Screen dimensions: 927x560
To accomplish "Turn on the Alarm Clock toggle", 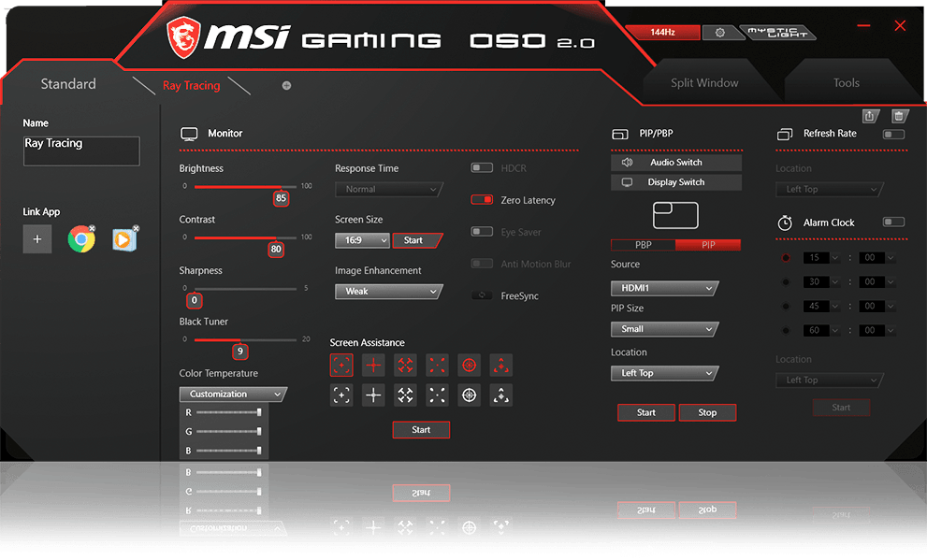I will pyautogui.click(x=893, y=223).
